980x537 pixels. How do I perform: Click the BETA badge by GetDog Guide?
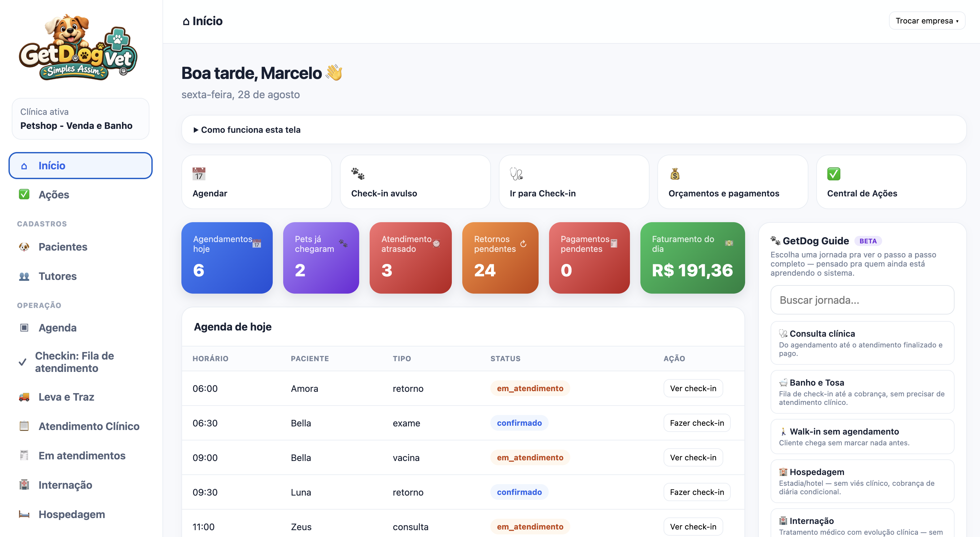(x=868, y=241)
